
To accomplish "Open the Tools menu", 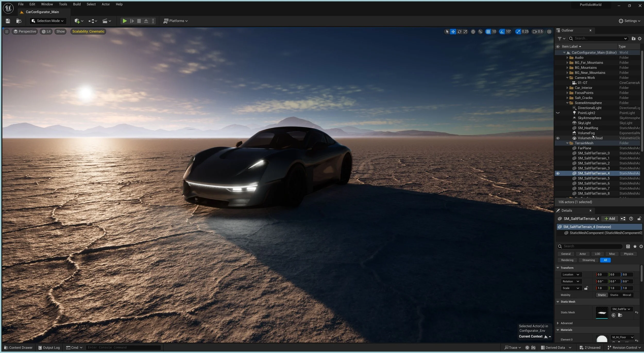I will coord(63,4).
